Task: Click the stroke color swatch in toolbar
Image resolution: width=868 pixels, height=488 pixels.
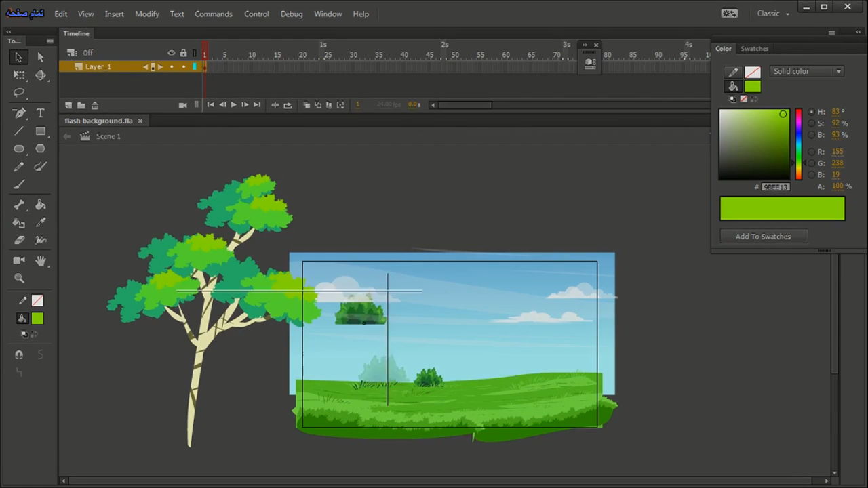Action: [x=37, y=301]
